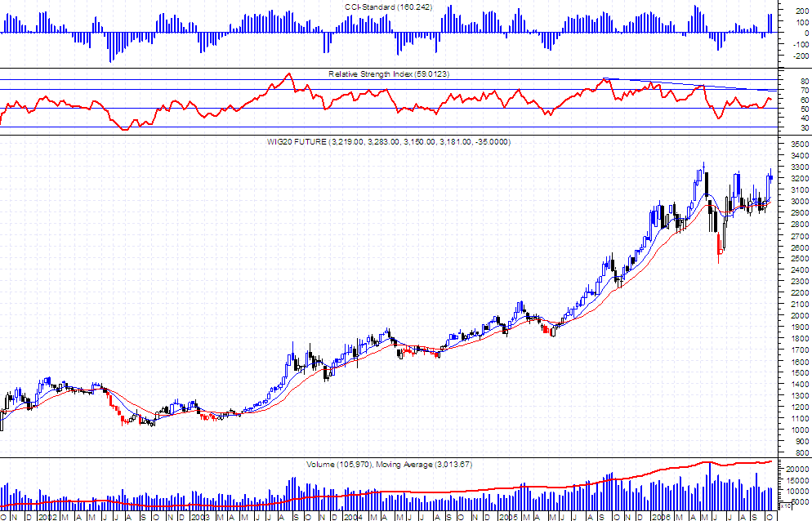The height and width of the screenshot is (521, 812).
Task: Click the 2000 price axis label
Action: [x=801, y=316]
